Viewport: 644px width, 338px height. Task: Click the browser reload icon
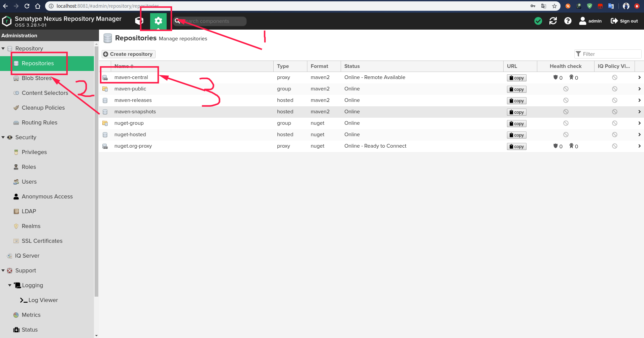(27, 6)
